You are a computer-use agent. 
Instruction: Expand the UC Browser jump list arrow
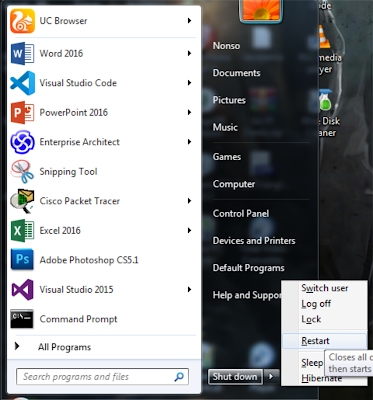point(189,21)
